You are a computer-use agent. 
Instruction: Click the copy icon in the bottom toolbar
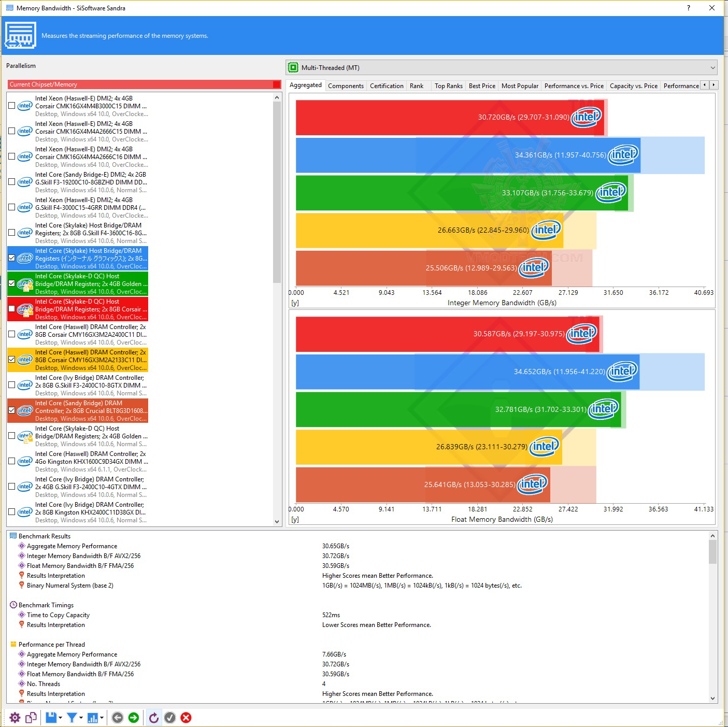point(31,718)
